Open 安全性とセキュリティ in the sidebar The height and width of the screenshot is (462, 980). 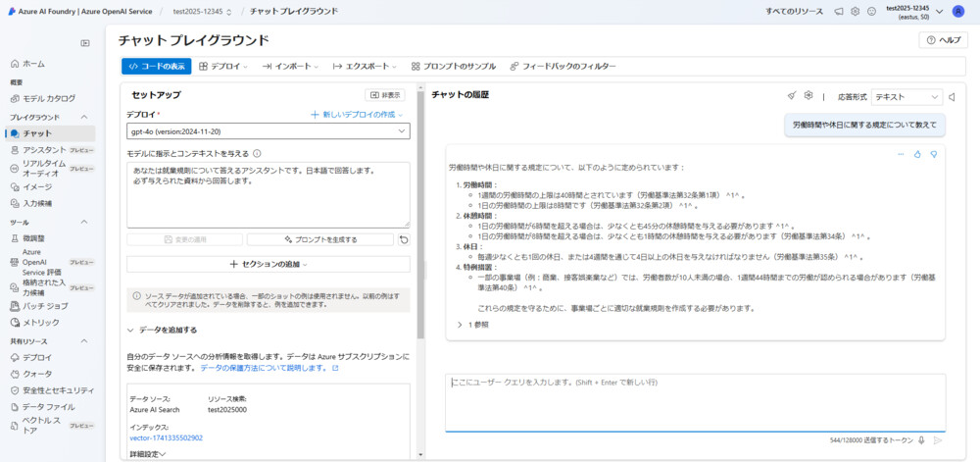pos(53,390)
